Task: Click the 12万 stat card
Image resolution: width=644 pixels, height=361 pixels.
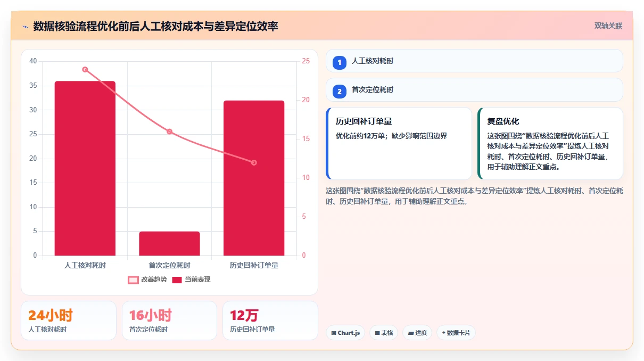Action: click(270, 321)
